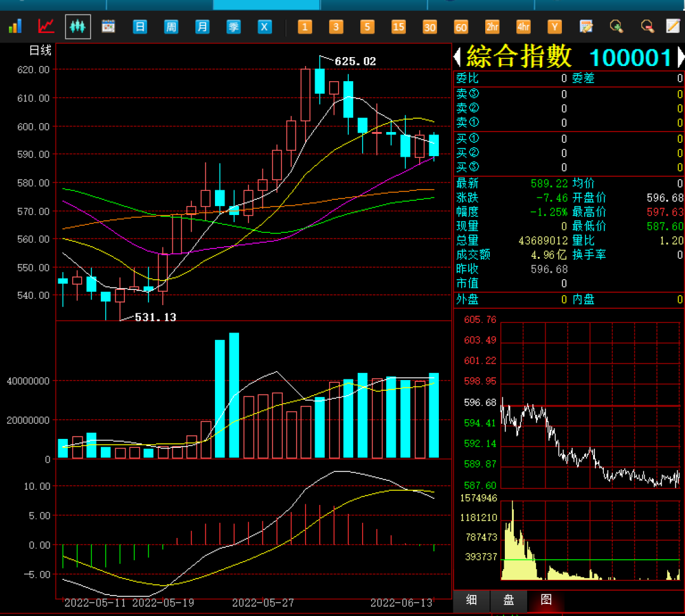The image size is (685, 616).
Task: Select the weekly (周) period
Action: (x=171, y=27)
